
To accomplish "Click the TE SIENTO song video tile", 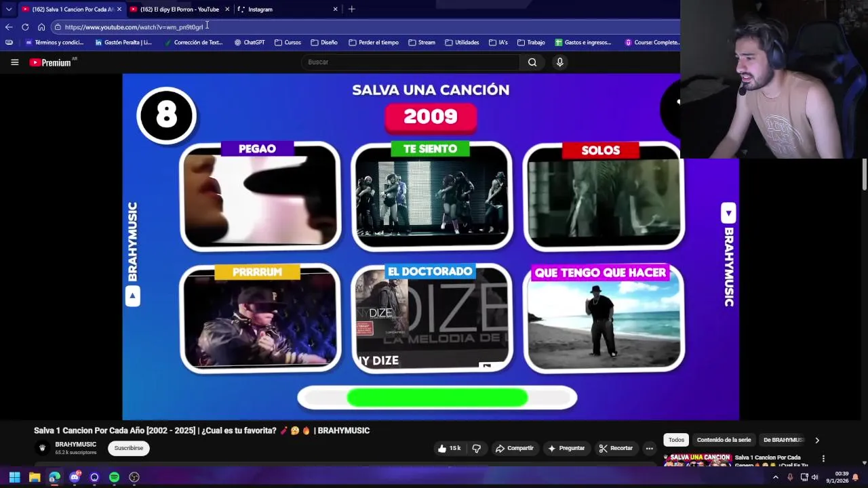I will pos(431,195).
